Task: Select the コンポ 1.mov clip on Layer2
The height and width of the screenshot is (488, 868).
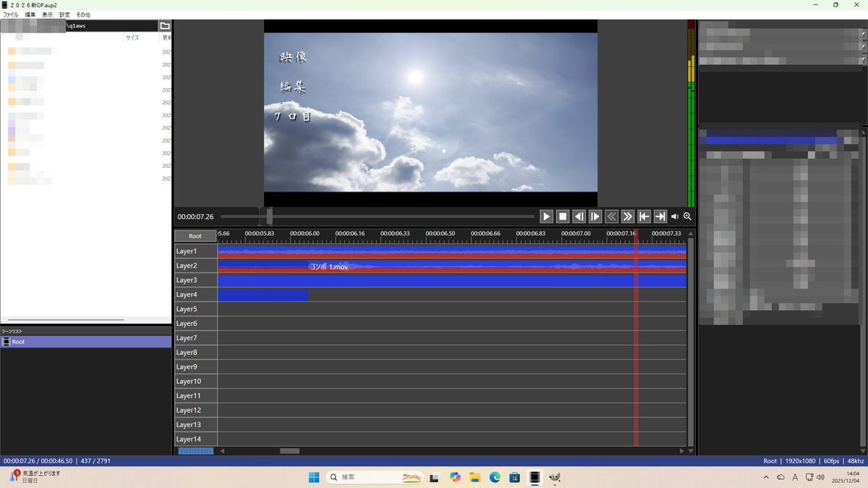Action: pyautogui.click(x=329, y=267)
